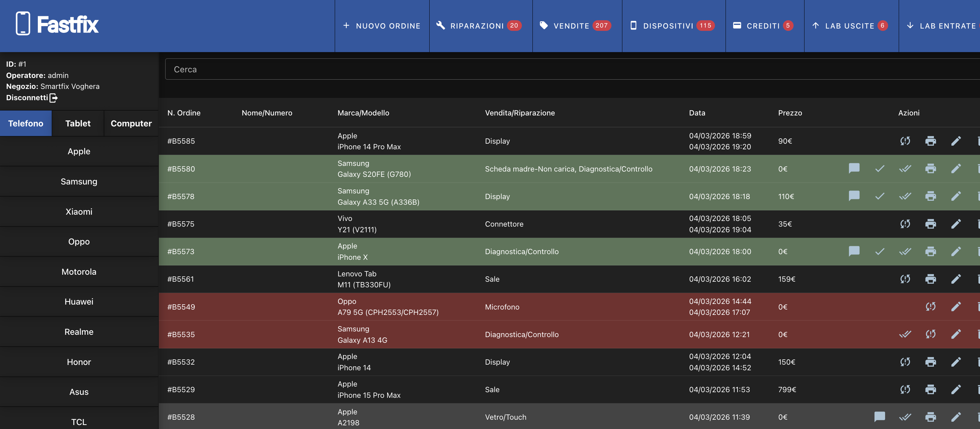This screenshot has width=980, height=429.
Task: Click the sync status icon for #B5549
Action: pyautogui.click(x=930, y=307)
